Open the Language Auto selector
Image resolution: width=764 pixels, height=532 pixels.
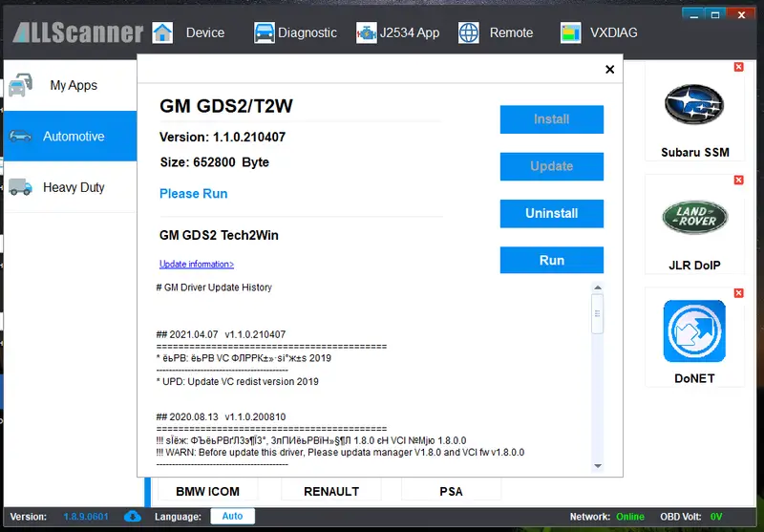click(232, 516)
